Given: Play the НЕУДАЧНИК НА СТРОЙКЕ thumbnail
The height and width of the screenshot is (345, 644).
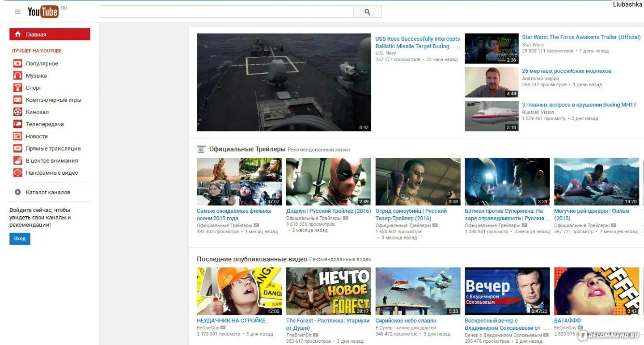Looking at the screenshot, I should click(239, 291).
